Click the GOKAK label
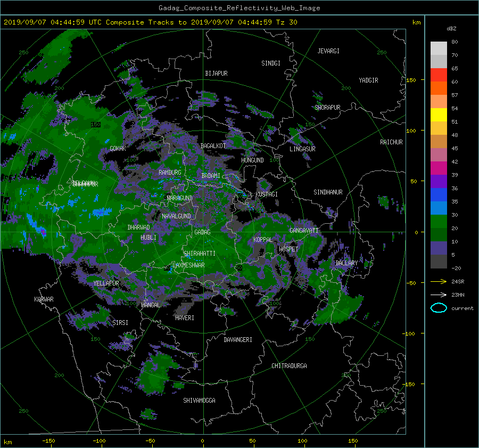This screenshot has height=448, width=479. [x=118, y=149]
